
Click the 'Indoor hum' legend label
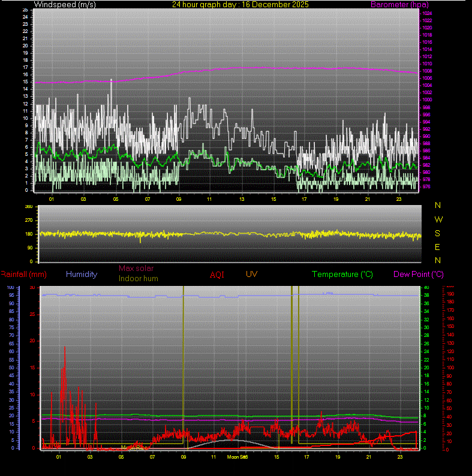(x=138, y=278)
